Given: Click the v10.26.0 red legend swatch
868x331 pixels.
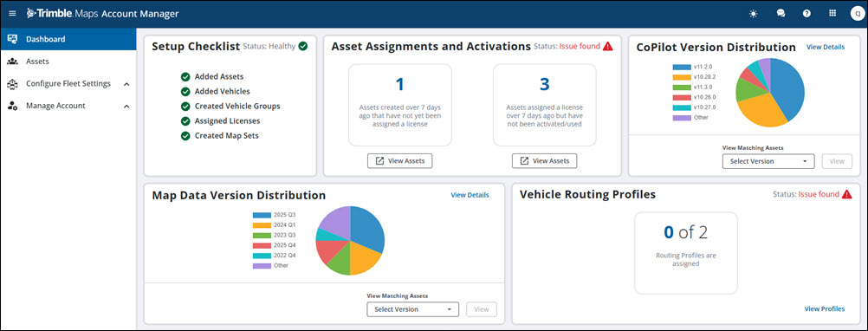Looking at the screenshot, I should tap(681, 97).
